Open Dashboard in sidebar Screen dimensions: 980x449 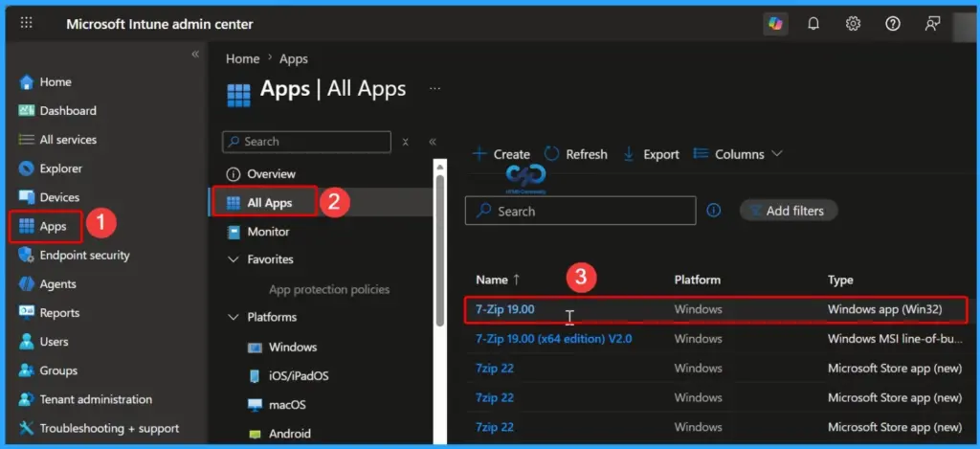pos(57,111)
